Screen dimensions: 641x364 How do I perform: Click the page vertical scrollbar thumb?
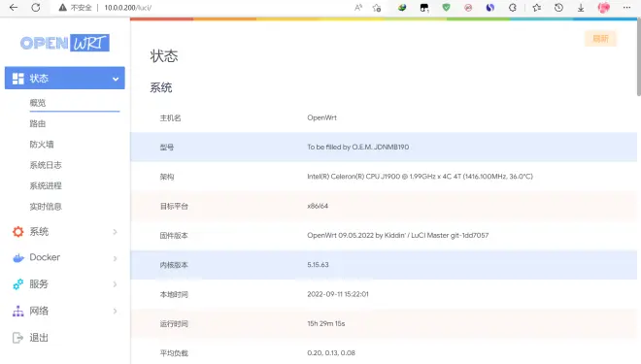pos(638,57)
